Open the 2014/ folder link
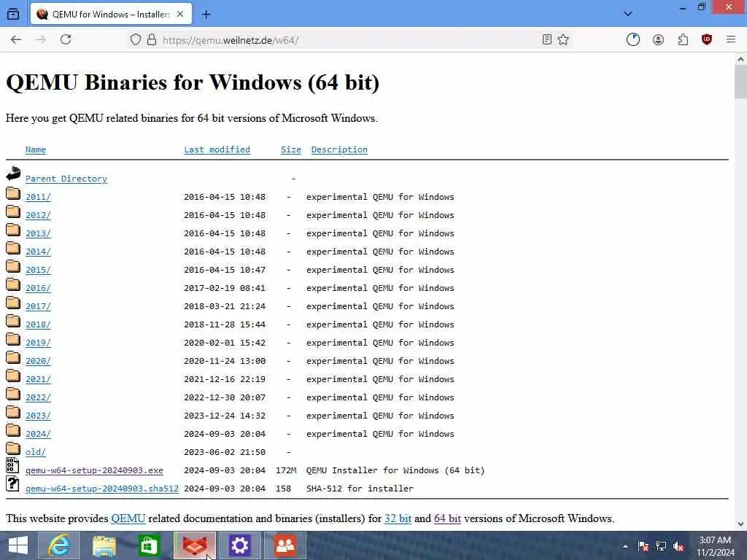The height and width of the screenshot is (560, 747). click(x=38, y=252)
